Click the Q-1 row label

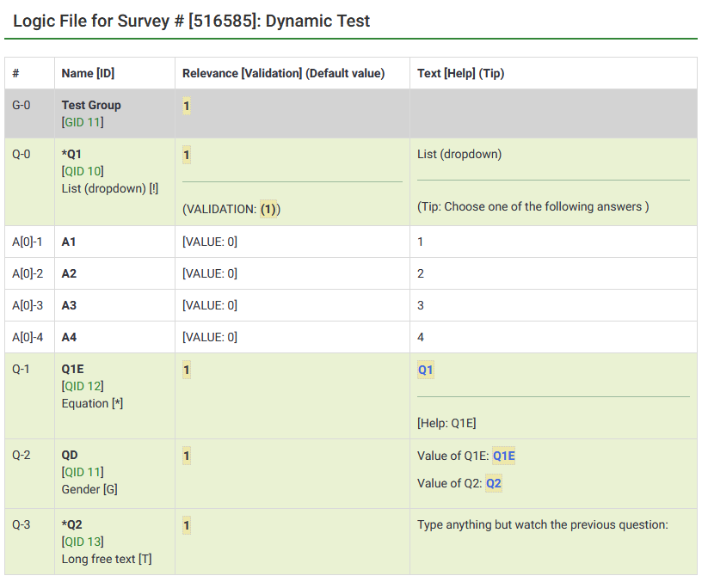pos(21,369)
